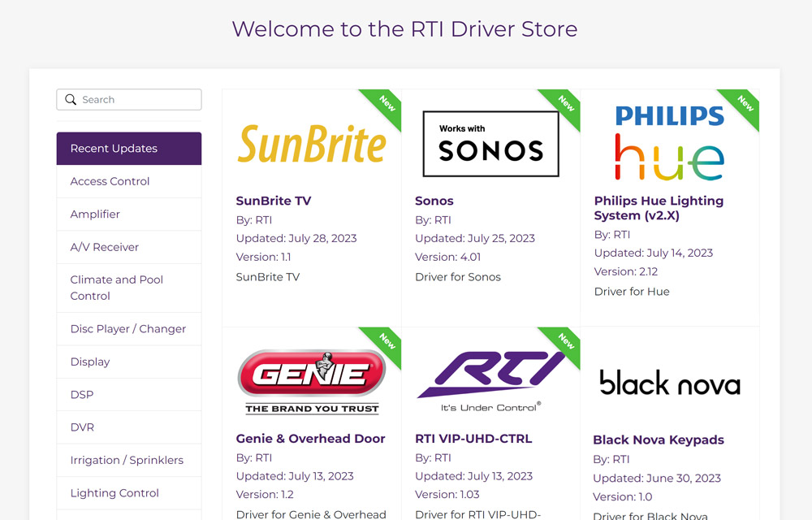
Task: Click 'Version: 1.0' on Black Nova card
Action: [x=623, y=496]
